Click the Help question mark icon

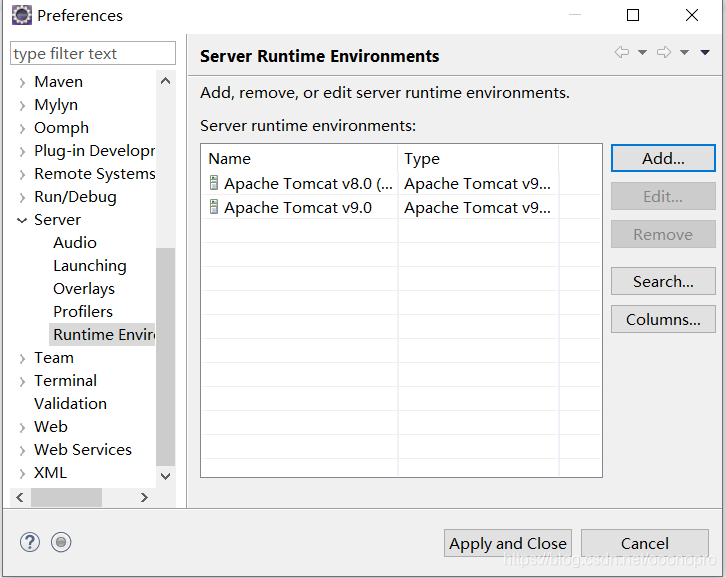[x=30, y=542]
